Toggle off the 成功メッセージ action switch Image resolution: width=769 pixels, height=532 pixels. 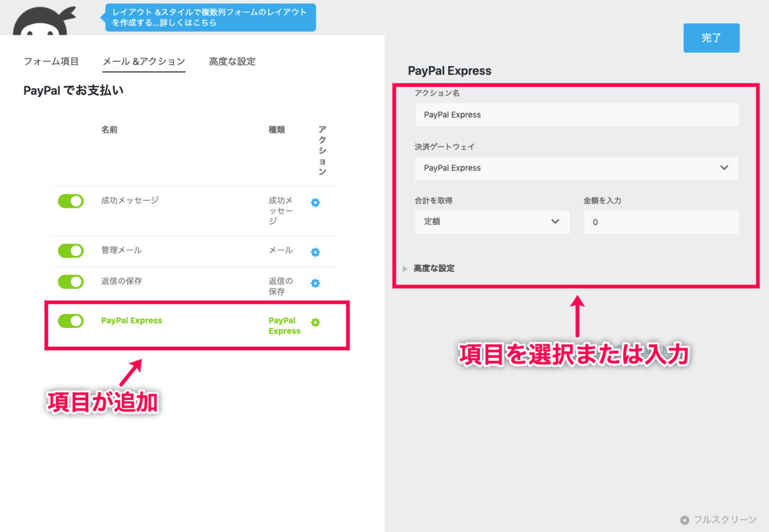point(70,201)
